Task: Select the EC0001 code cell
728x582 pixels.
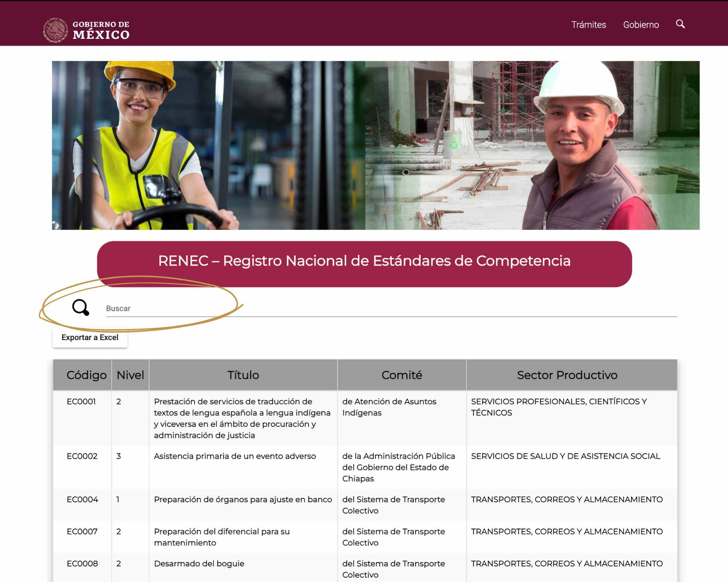Action: (x=81, y=402)
